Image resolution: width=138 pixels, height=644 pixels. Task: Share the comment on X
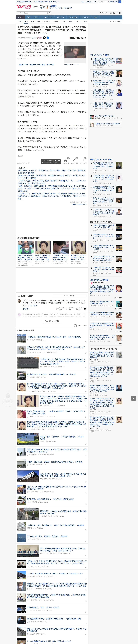[85, 309]
